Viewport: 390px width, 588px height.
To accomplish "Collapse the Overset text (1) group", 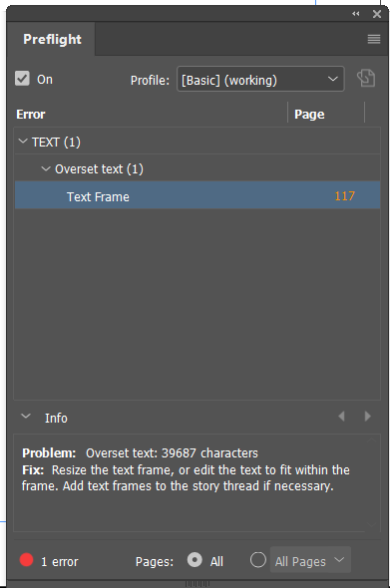I will pos(46,168).
